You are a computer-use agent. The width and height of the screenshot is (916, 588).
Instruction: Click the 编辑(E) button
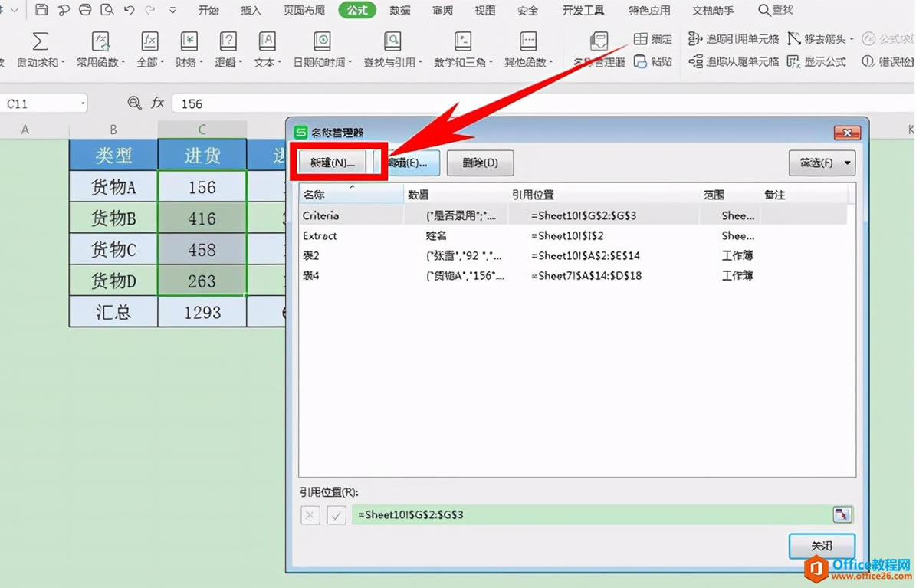pos(408,163)
